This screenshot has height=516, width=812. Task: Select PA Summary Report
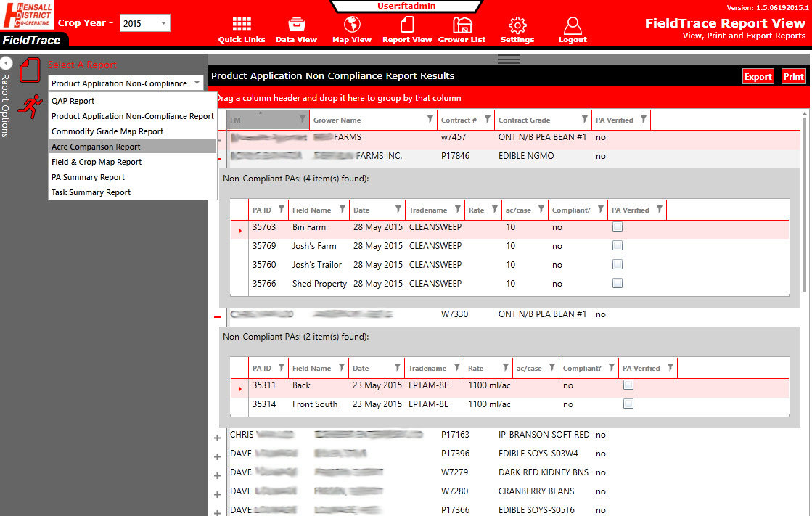(133, 177)
